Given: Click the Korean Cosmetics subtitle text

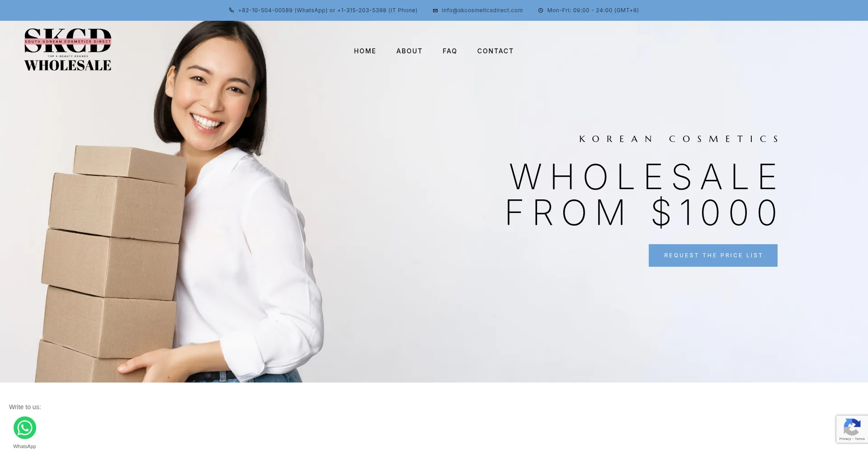Looking at the screenshot, I should tap(679, 139).
